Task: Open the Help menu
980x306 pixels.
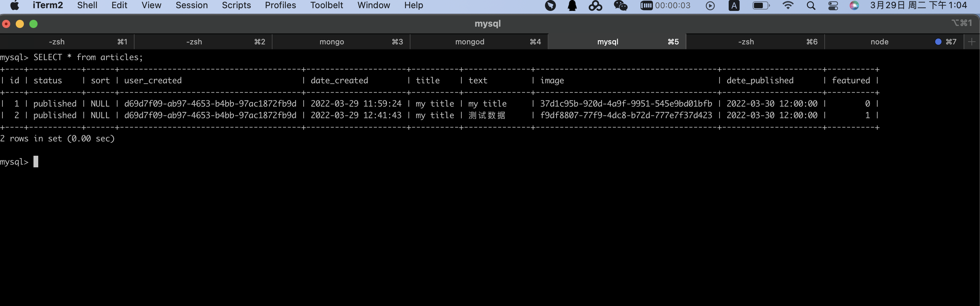Action: (x=414, y=5)
